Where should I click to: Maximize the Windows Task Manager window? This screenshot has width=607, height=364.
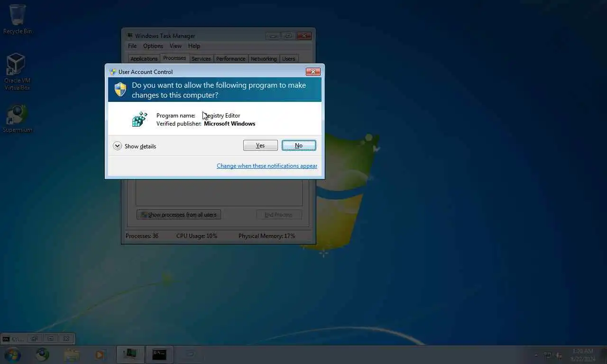tap(288, 36)
